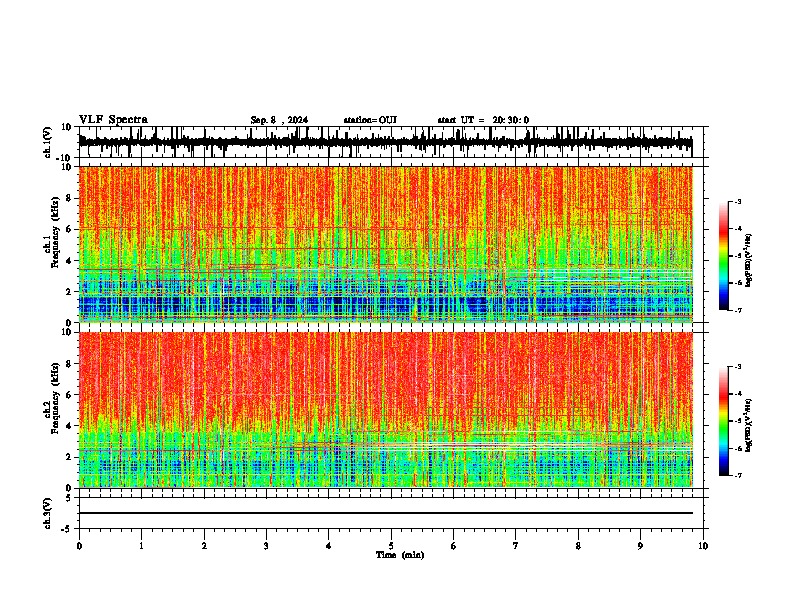792x612 pixels.
Task: Click time axis tick label "0" under ch.3
Action: (x=79, y=546)
